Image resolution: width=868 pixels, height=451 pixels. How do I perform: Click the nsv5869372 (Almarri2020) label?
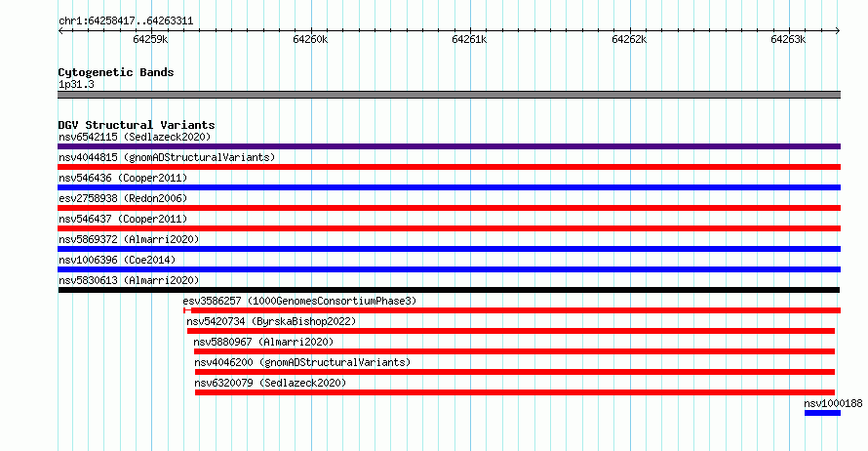click(129, 239)
